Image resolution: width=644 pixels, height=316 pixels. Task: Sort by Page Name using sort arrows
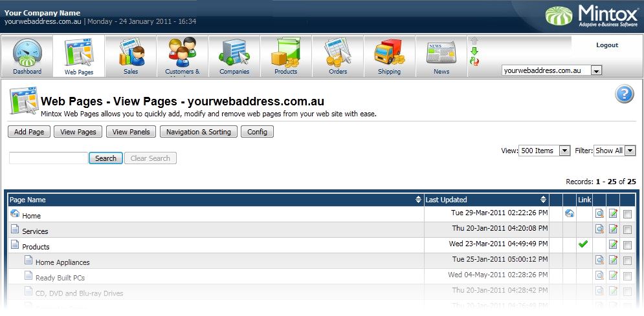419,200
